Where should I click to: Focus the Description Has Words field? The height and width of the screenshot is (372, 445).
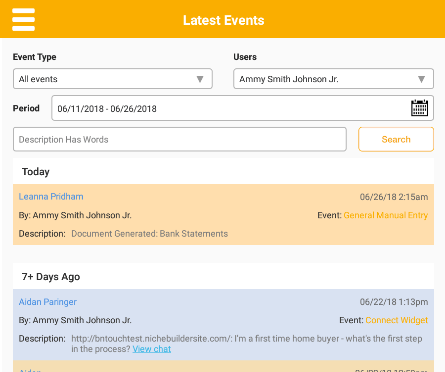tap(180, 139)
